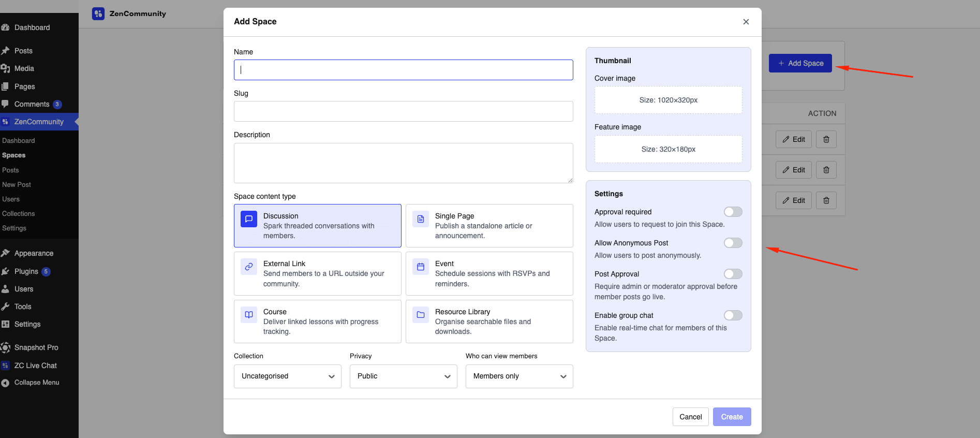
Task: Click the Add Space button behind dialog
Action: click(800, 63)
